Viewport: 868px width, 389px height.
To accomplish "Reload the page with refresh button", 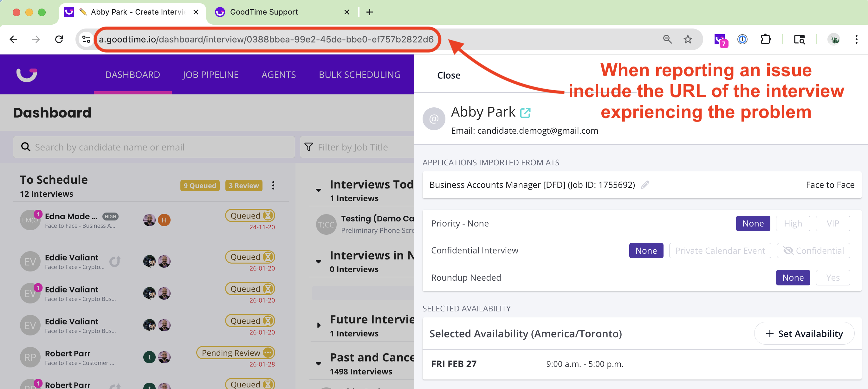I will pos(59,39).
